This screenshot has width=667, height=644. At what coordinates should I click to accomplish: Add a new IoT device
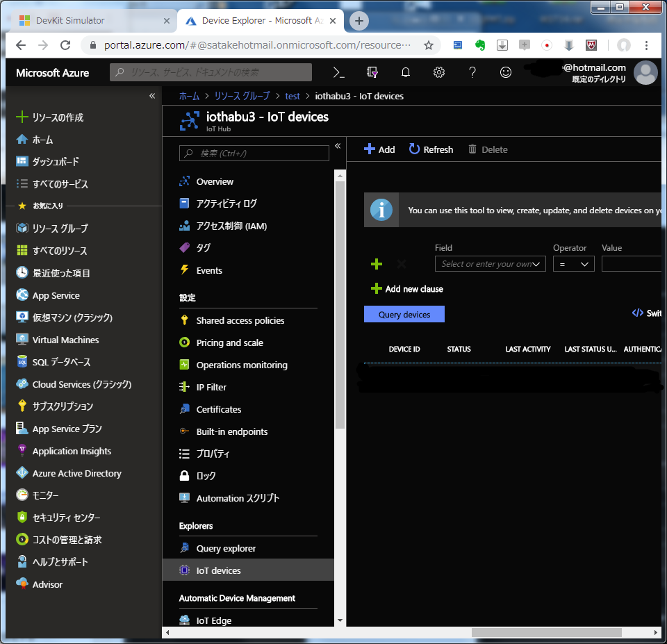(x=379, y=149)
